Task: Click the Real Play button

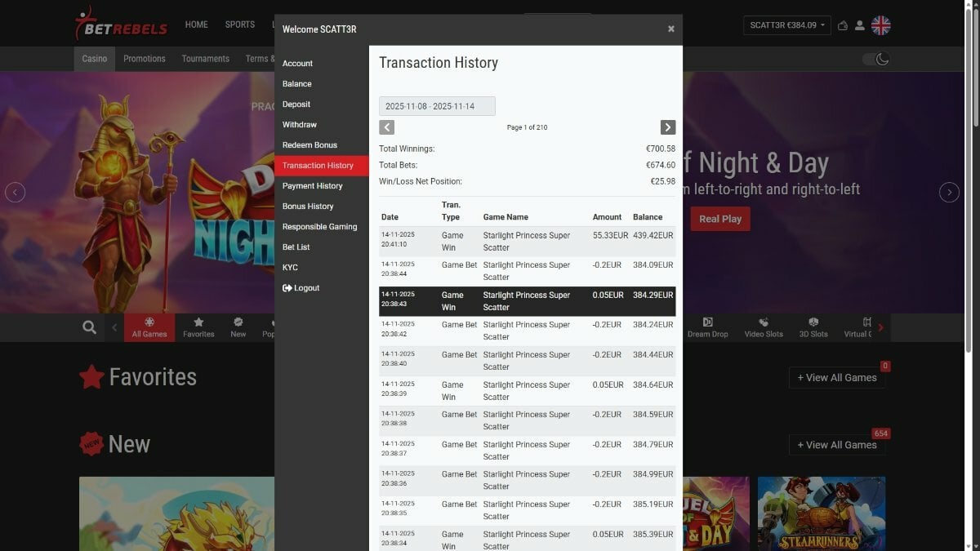Action: [x=720, y=219]
